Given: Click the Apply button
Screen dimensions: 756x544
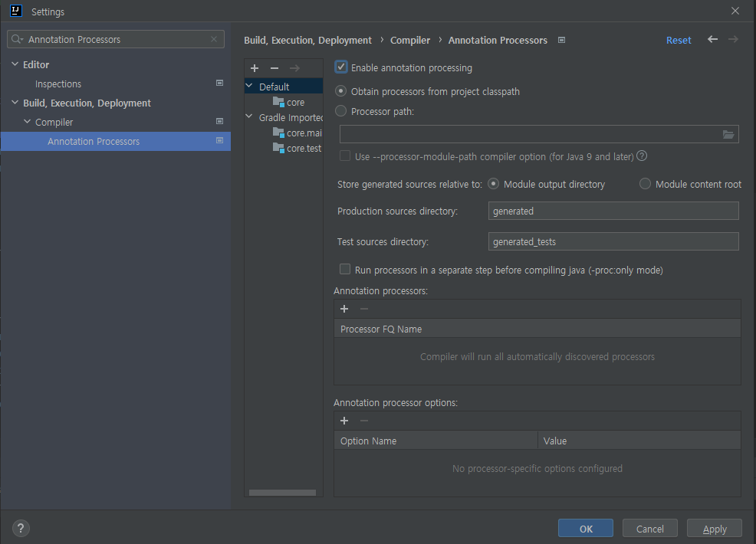Looking at the screenshot, I should tap(714, 528).
